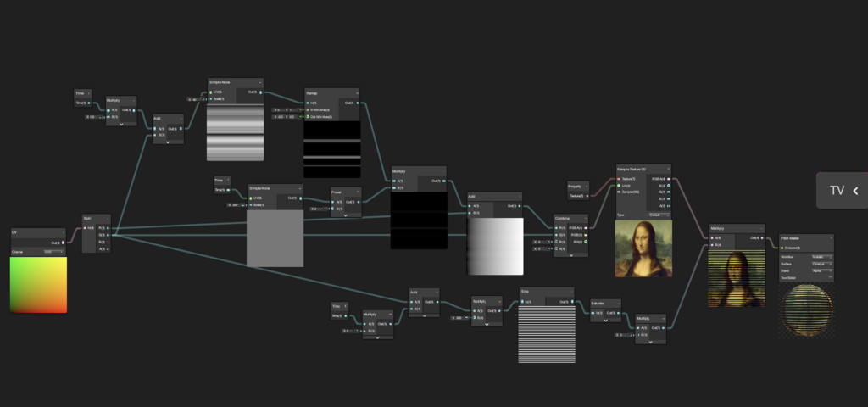Image resolution: width=868 pixels, height=407 pixels.
Task: Click the RGBA(4) output port on Combine node
Action: (586, 227)
